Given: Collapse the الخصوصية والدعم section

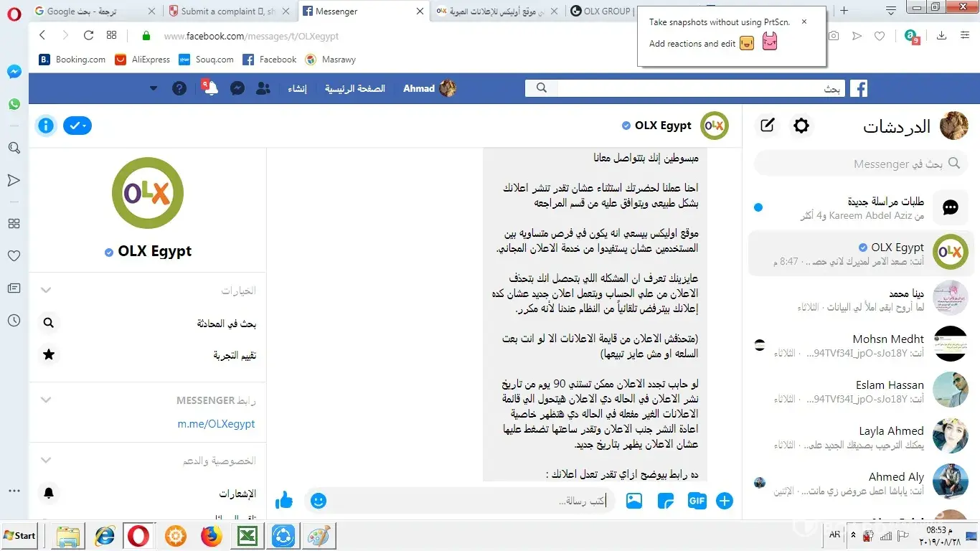Looking at the screenshot, I should [x=46, y=461].
